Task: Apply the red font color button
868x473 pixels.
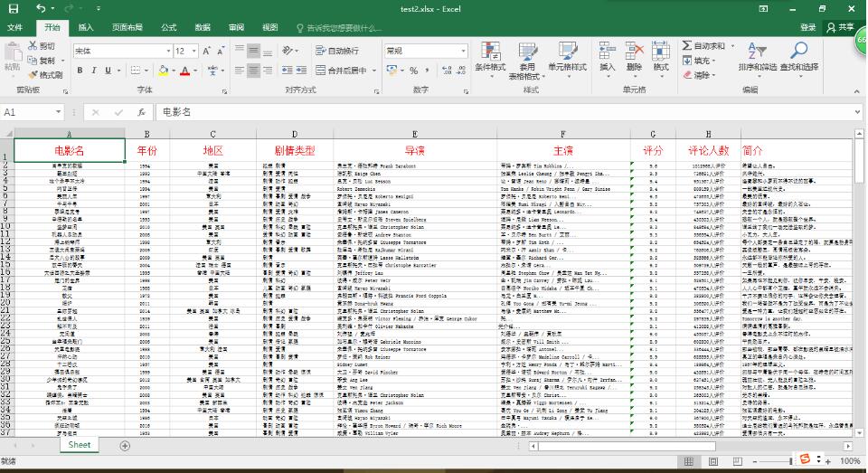Action: [184, 71]
